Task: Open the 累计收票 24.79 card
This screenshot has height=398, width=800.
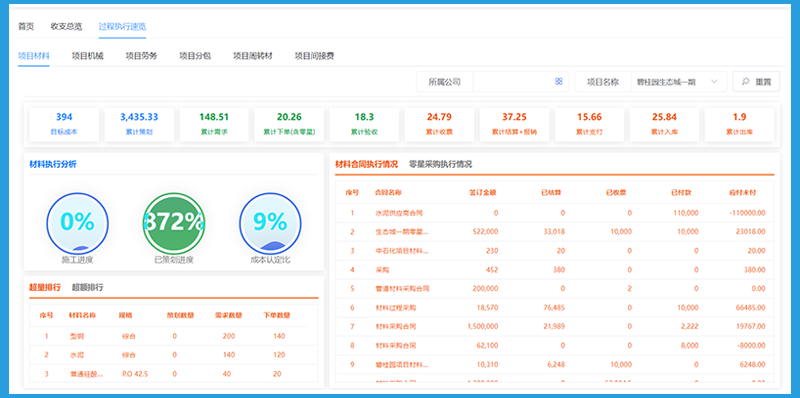Action: 439,124
